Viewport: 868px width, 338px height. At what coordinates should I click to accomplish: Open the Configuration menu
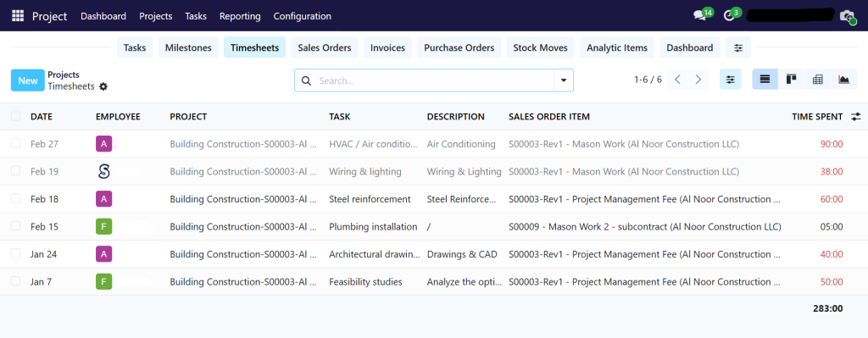303,16
